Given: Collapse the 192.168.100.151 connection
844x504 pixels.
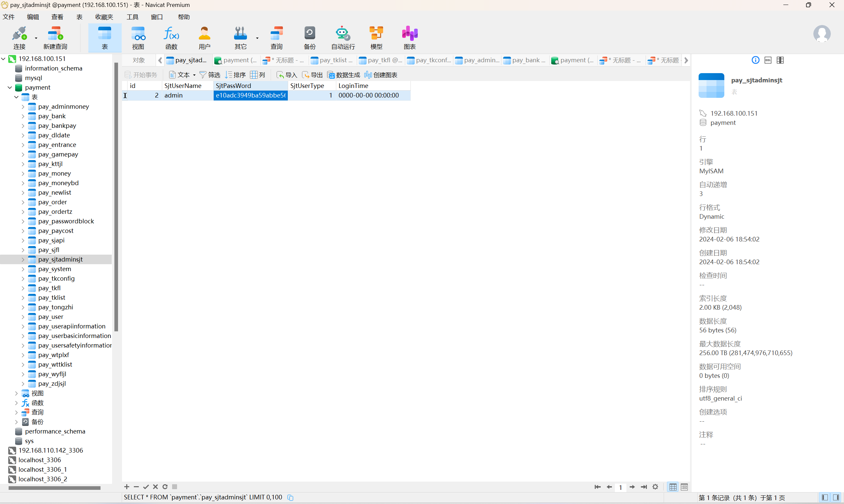Looking at the screenshot, I should [3, 59].
